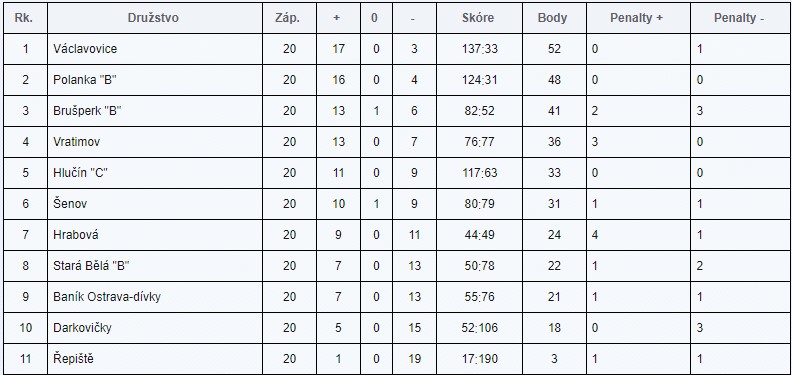This screenshot has height=375, width=792.
Task: Click the Penalty - column header
Action: [x=739, y=18]
